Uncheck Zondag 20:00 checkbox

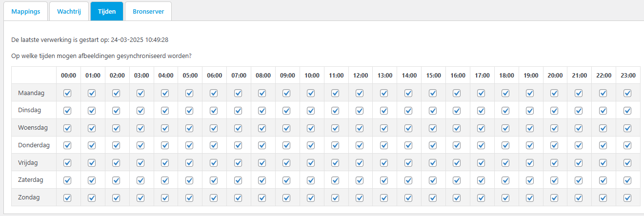(554, 198)
